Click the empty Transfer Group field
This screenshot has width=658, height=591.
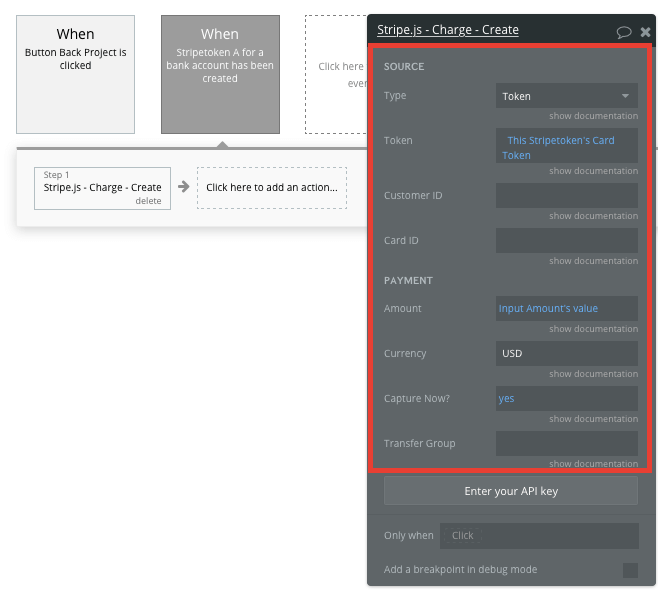pos(567,443)
